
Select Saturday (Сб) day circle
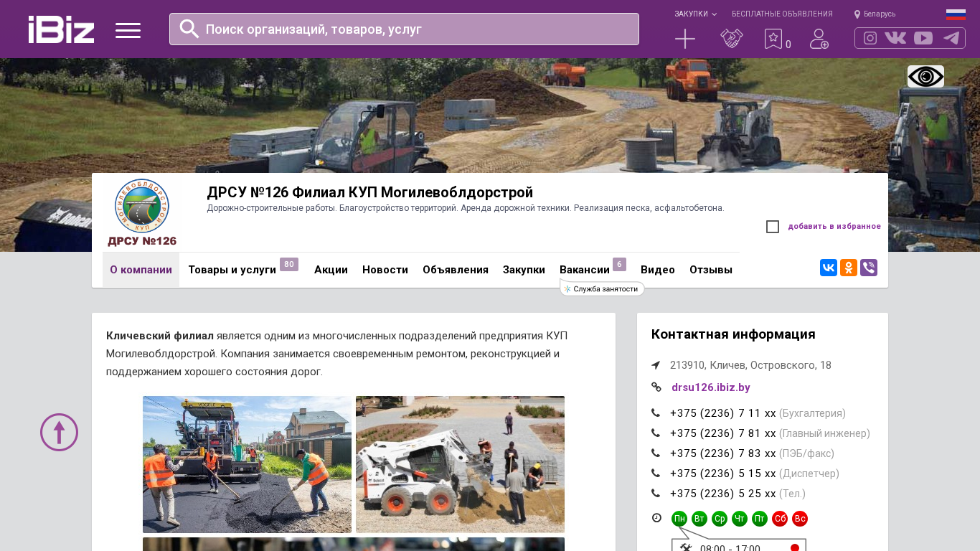[780, 519]
